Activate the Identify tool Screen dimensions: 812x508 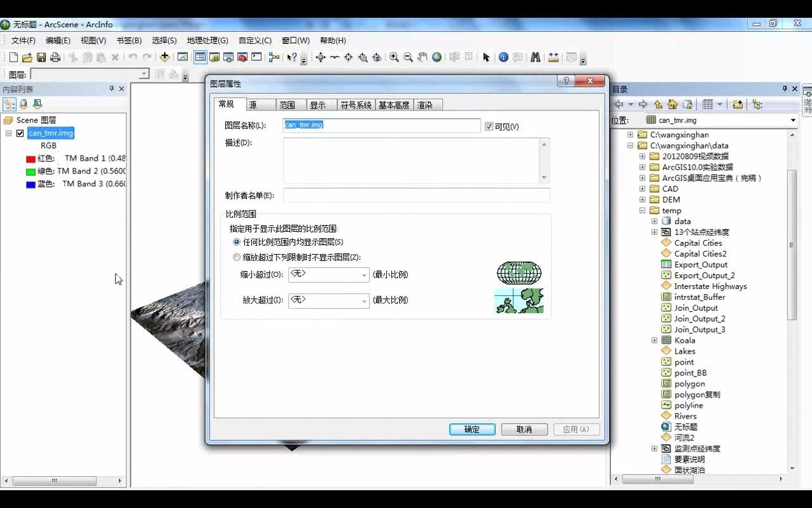(503, 57)
